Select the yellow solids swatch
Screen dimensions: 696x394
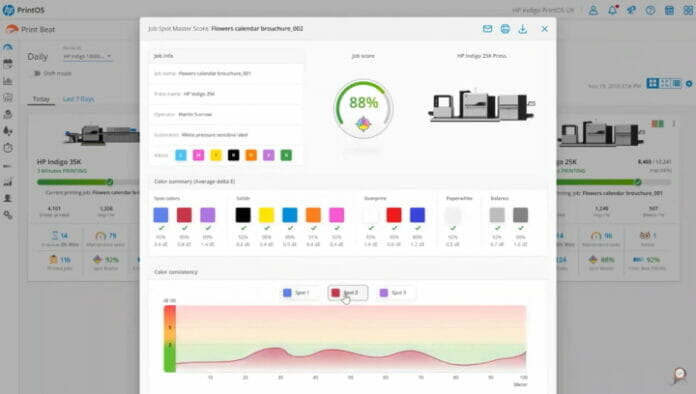(x=266, y=215)
